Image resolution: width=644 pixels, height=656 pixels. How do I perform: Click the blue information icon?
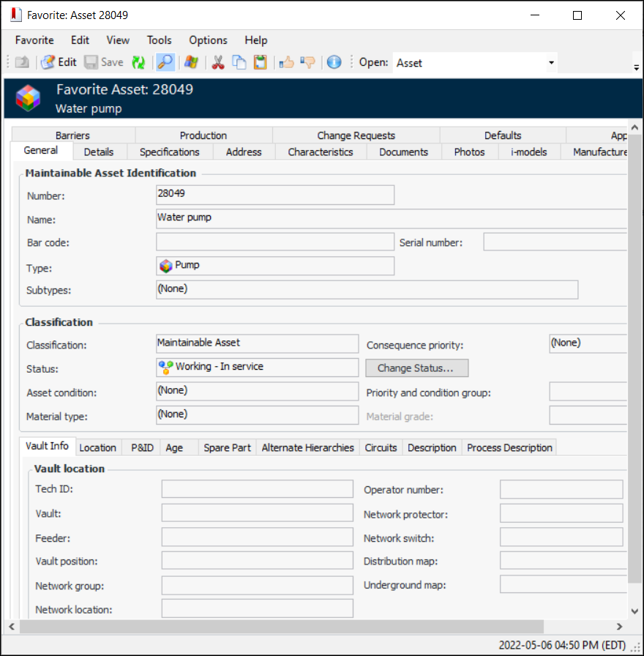click(x=334, y=63)
